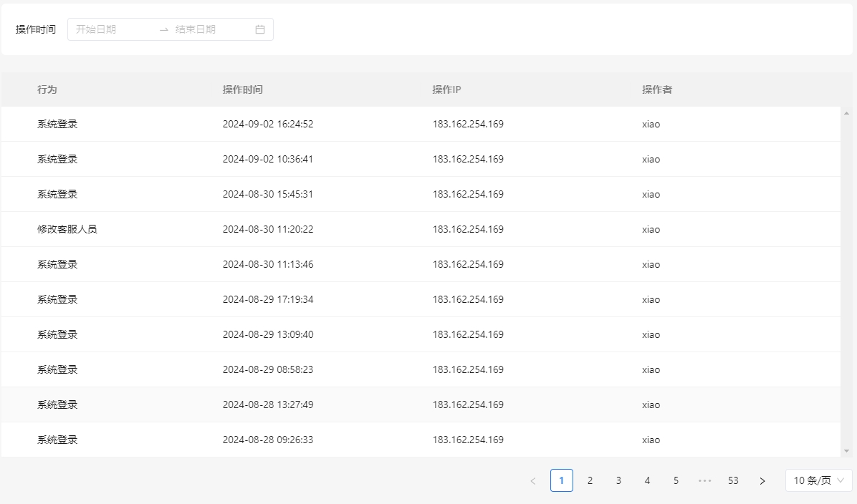Click the 行为 column header
This screenshot has height=504, width=857.
47,89
